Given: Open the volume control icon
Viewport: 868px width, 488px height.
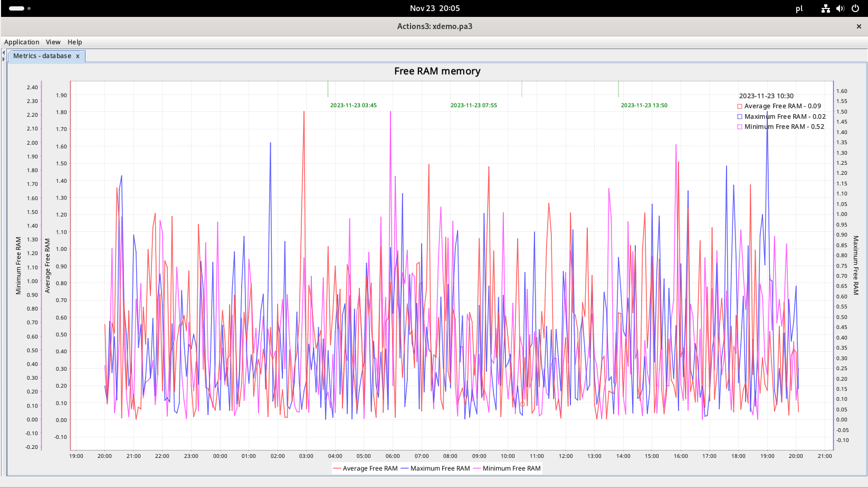Looking at the screenshot, I should pyautogui.click(x=841, y=8).
